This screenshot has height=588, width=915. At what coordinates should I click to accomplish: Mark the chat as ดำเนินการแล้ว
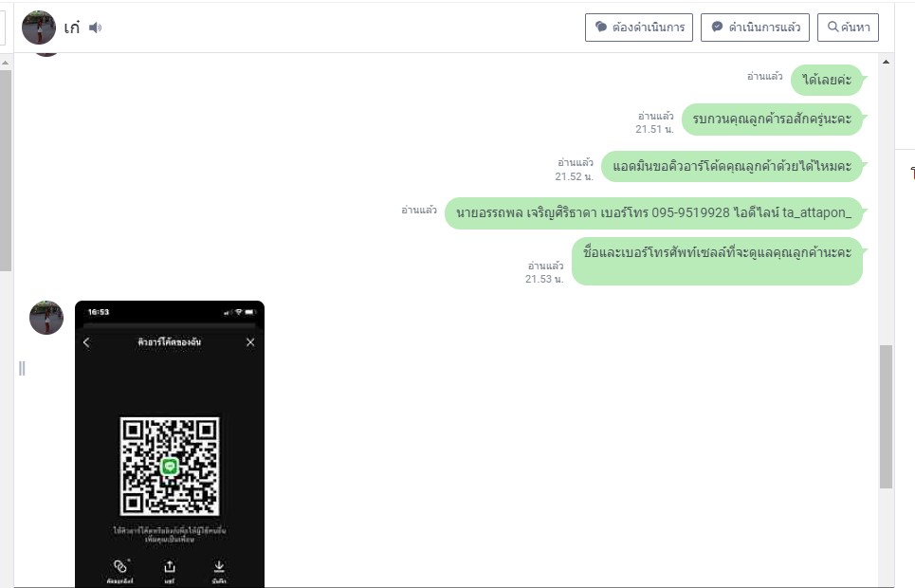pyautogui.click(x=755, y=28)
